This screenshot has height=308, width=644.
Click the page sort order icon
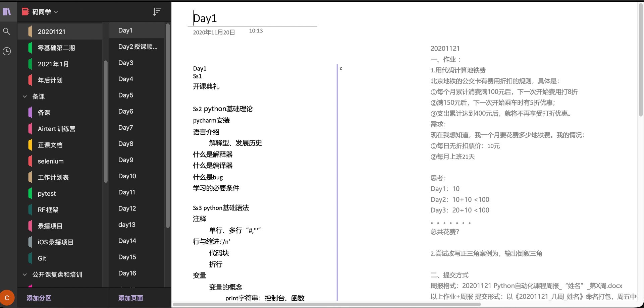(157, 12)
